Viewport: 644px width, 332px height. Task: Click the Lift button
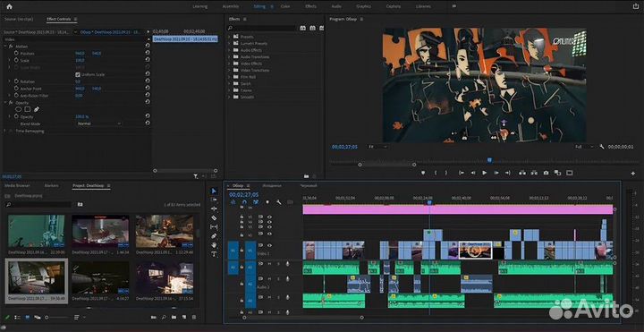pyautogui.click(x=522, y=173)
